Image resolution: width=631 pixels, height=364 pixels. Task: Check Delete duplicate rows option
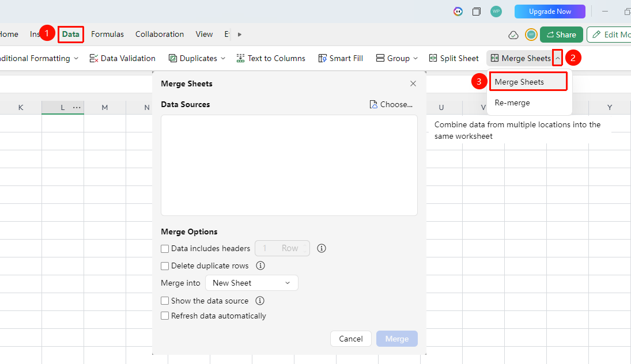coord(165,266)
